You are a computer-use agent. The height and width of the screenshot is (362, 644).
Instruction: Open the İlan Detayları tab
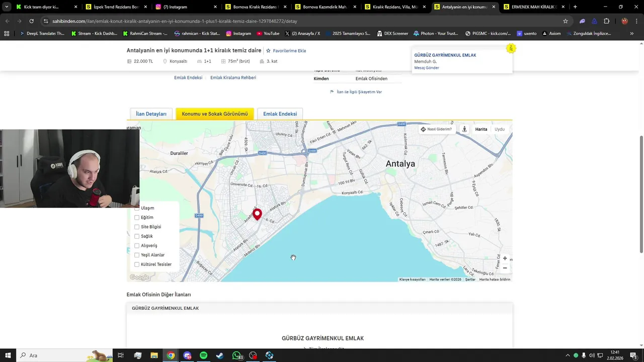[151, 114]
